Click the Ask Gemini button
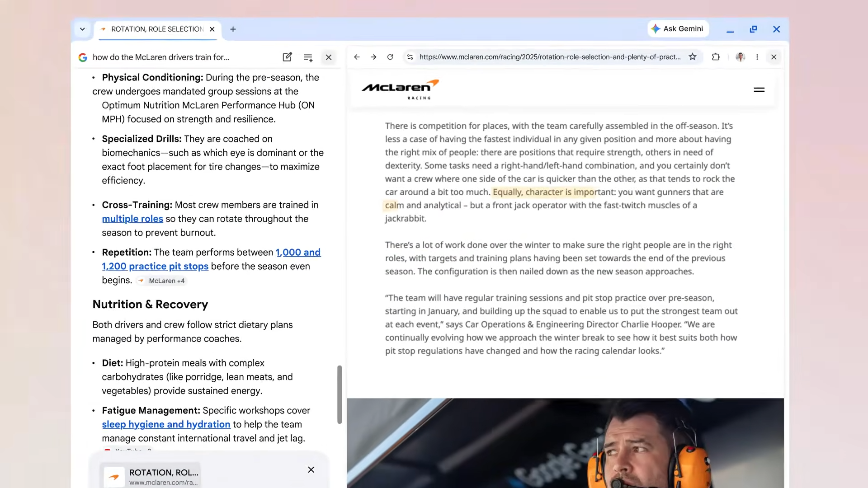 (677, 29)
